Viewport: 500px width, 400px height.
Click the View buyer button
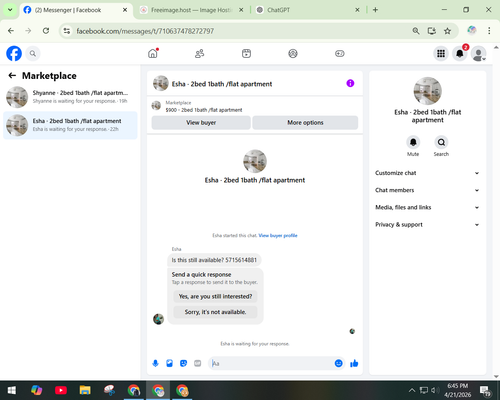pyautogui.click(x=201, y=123)
